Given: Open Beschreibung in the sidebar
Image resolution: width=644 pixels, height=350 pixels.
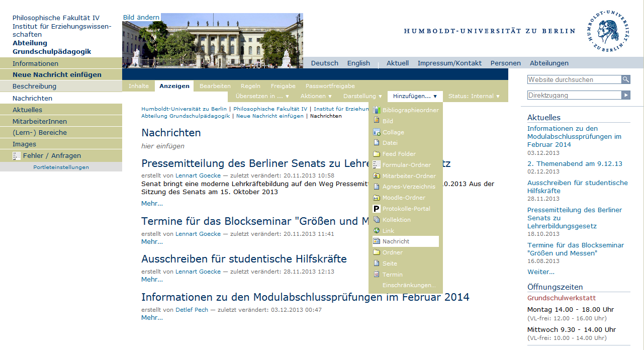Looking at the screenshot, I should point(61,86).
